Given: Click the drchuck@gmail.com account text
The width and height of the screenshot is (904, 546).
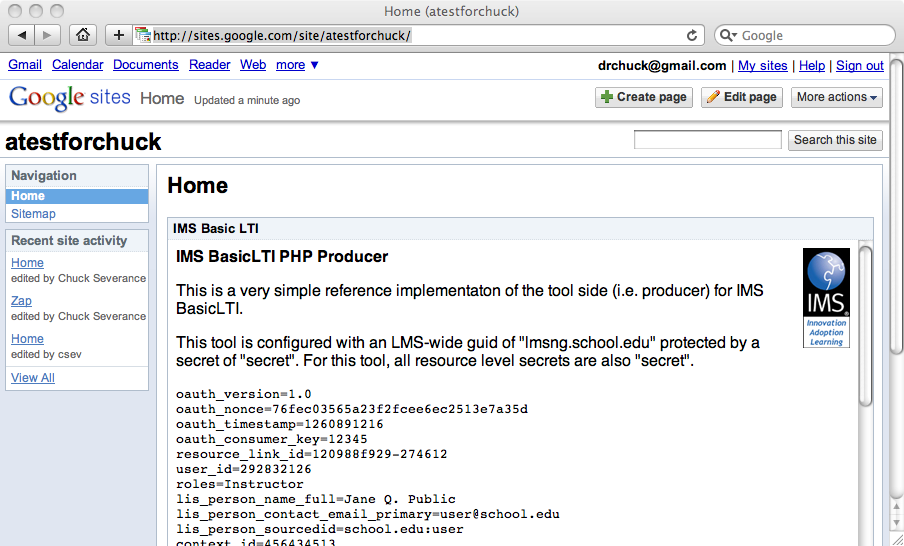Looking at the screenshot, I should click(662, 66).
